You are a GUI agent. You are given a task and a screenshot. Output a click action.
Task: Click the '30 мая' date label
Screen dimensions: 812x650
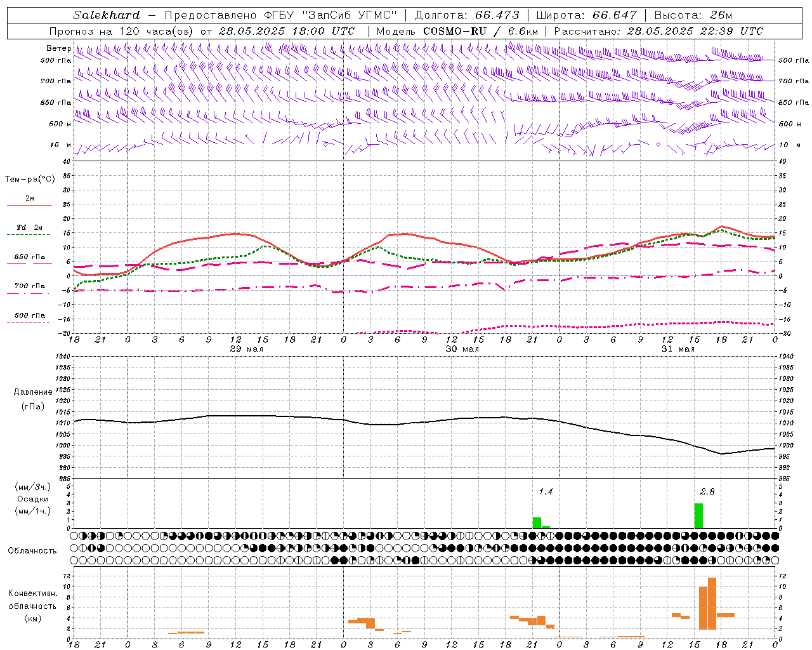tap(462, 349)
